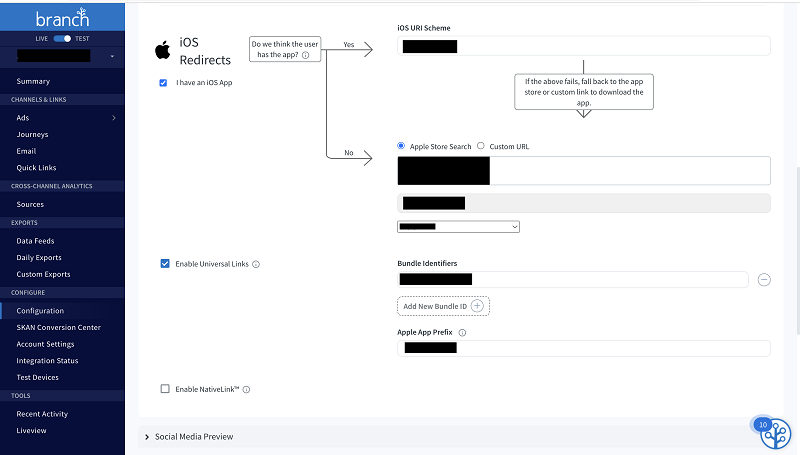Open Liveview tool

pos(32,431)
